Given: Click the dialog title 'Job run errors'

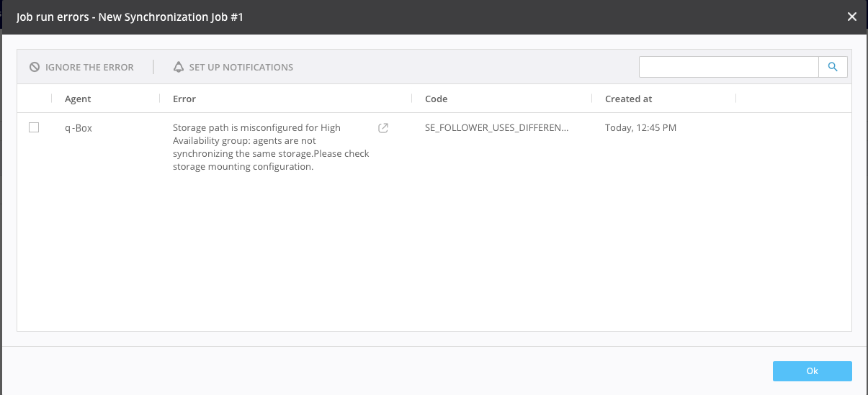Looking at the screenshot, I should pos(130,17).
